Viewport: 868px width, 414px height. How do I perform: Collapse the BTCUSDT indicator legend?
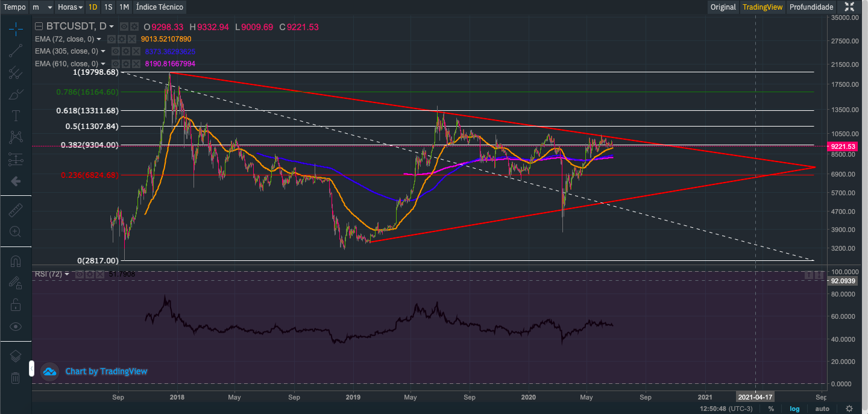pyautogui.click(x=39, y=27)
